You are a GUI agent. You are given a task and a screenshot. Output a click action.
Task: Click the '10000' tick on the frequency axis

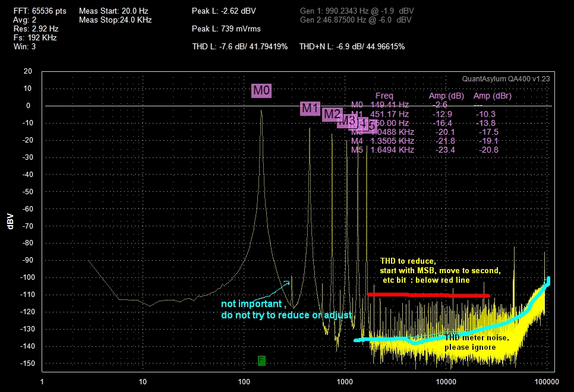[x=446, y=382]
